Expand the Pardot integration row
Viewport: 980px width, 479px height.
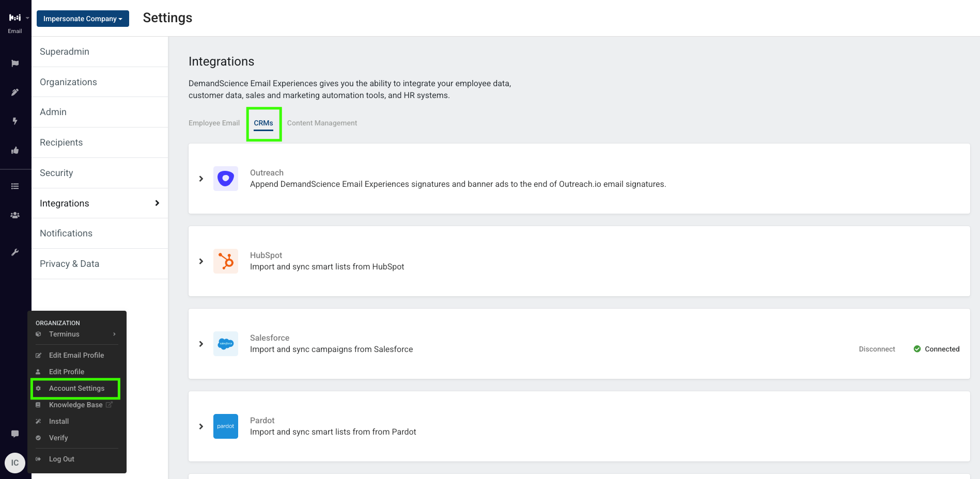point(201,426)
